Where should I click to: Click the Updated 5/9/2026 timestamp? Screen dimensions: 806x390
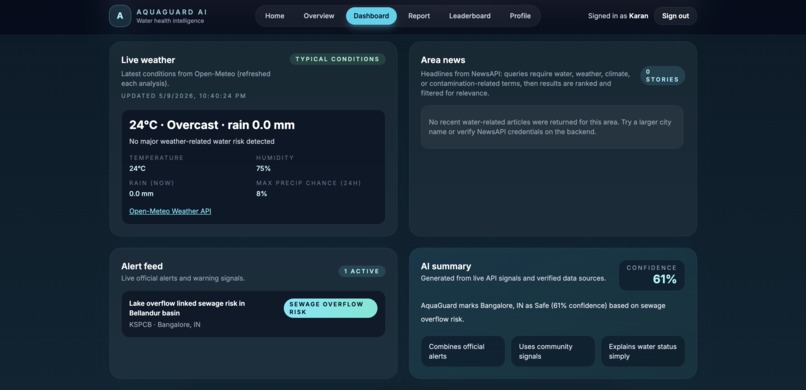pyautogui.click(x=184, y=96)
